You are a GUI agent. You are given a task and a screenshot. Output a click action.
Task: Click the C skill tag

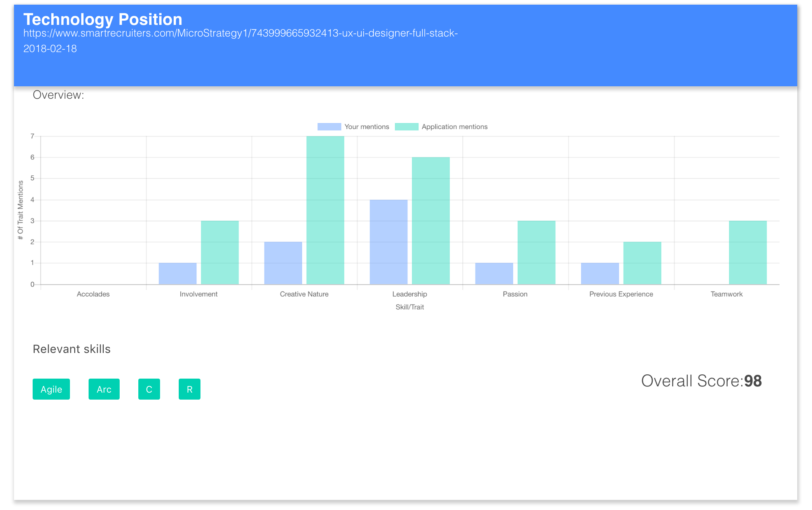coord(149,389)
